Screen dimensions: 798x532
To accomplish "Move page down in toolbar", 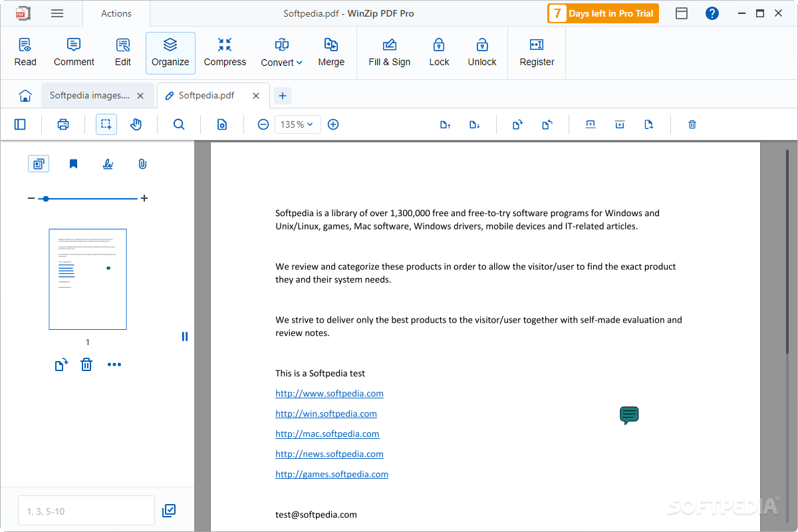I will pos(474,124).
